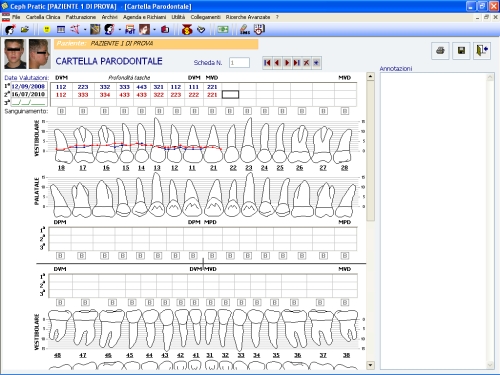500x375 pixels.
Task: Open the Collegamenti menu
Action: click(205, 17)
